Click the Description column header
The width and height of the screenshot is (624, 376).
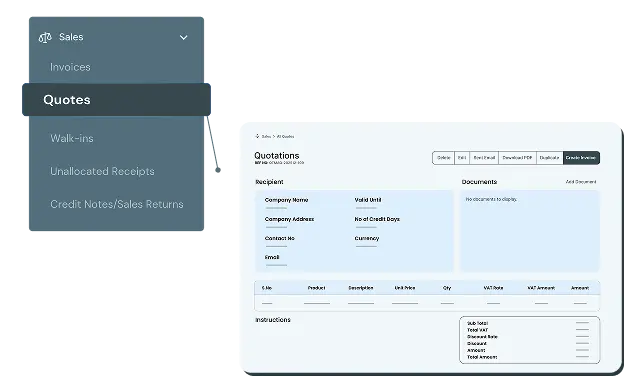361,288
